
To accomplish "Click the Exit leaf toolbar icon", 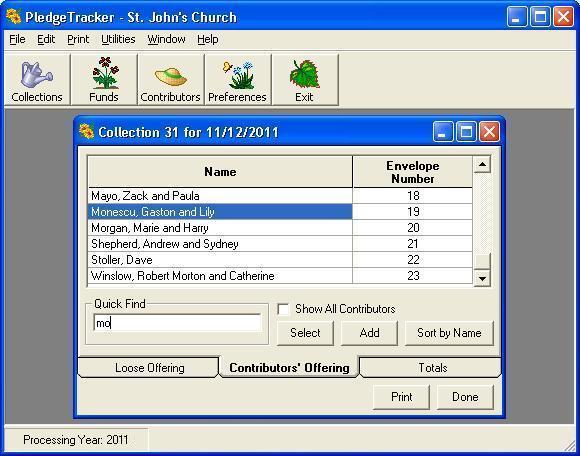I will coord(305,80).
